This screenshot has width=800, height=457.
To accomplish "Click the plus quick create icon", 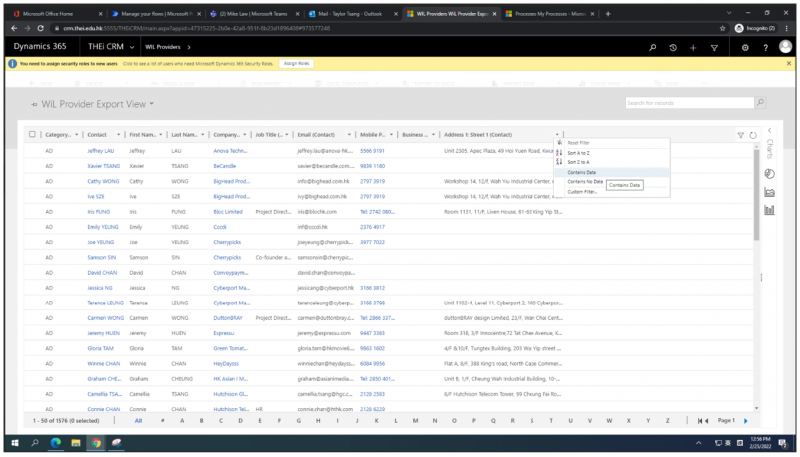I will [693, 47].
